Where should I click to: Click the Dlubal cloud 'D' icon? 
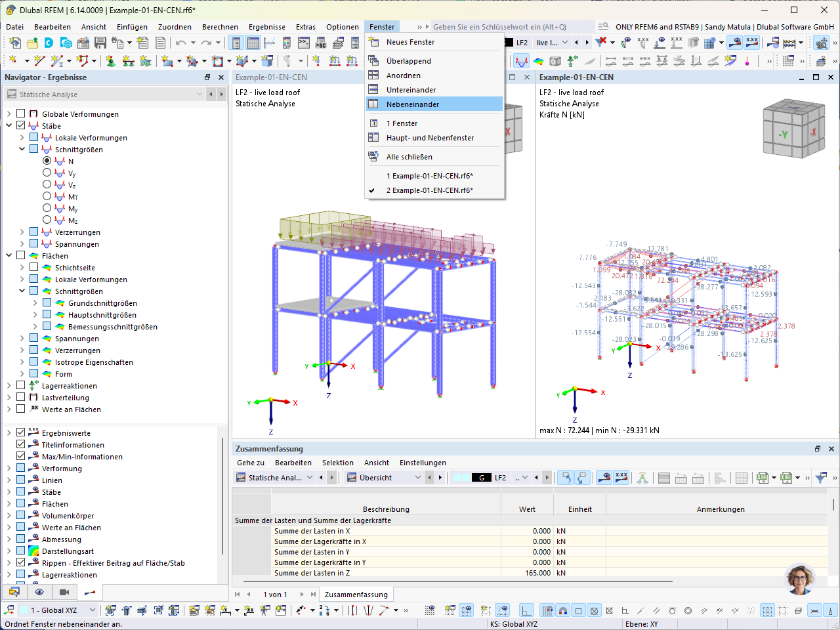coord(49,43)
